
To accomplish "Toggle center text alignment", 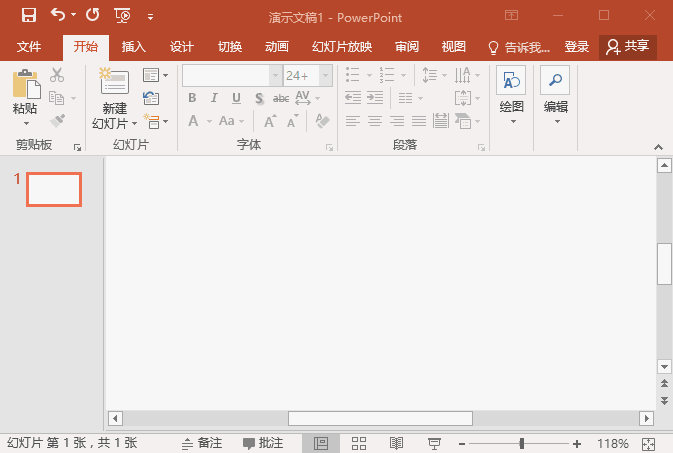I will coord(375,121).
